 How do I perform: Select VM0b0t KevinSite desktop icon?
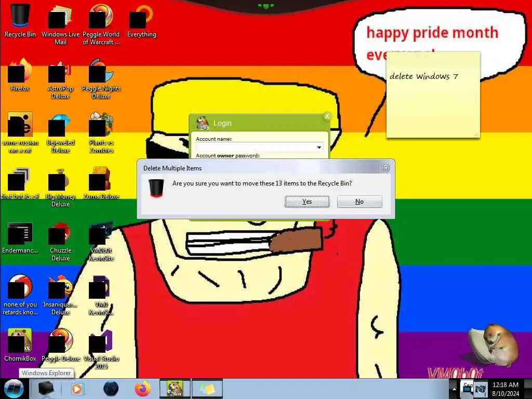coord(101,241)
